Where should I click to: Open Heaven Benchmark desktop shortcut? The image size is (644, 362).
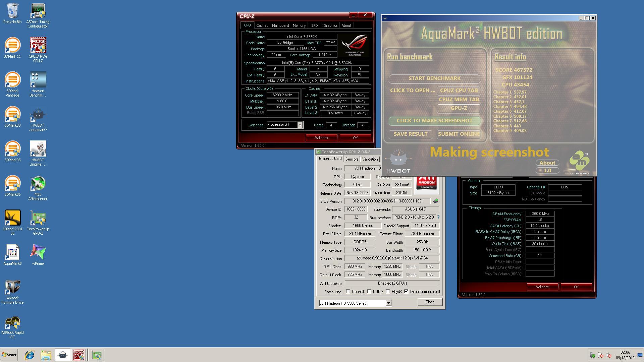[x=38, y=84]
